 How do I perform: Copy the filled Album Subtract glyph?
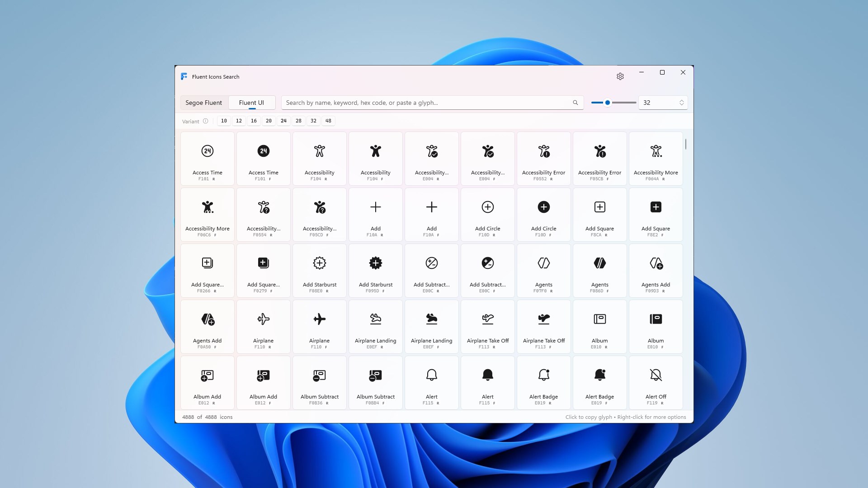point(376,383)
